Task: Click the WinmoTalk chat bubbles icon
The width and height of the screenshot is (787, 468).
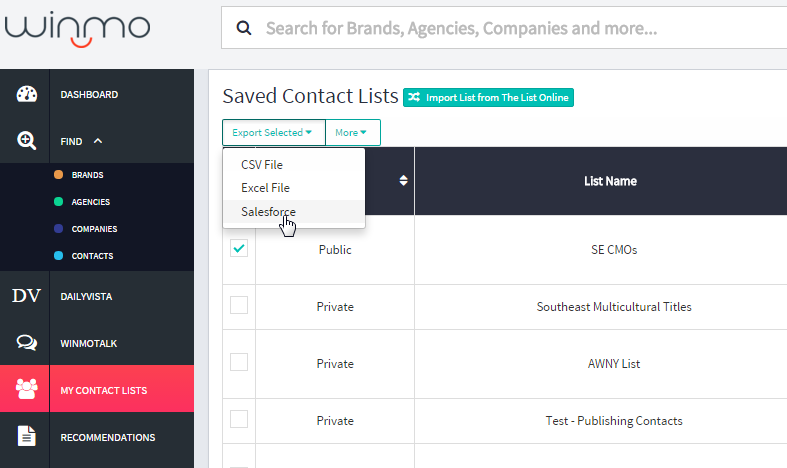Action: coord(26,343)
